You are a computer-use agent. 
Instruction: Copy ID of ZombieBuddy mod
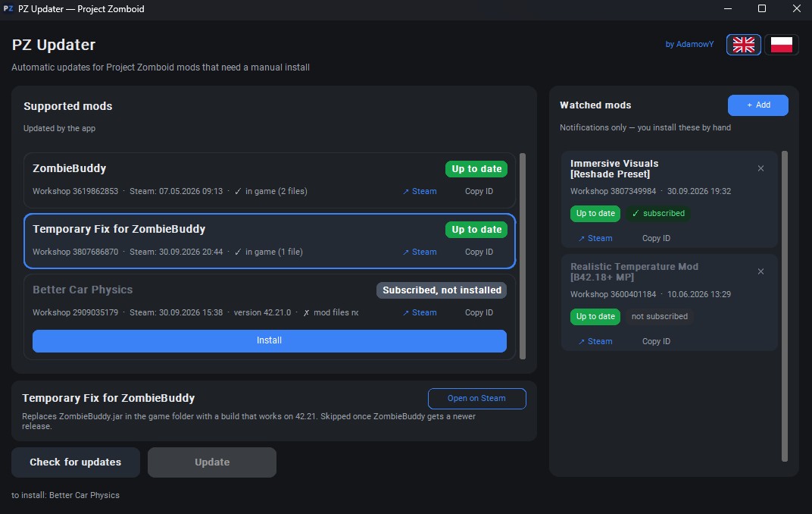[479, 191]
